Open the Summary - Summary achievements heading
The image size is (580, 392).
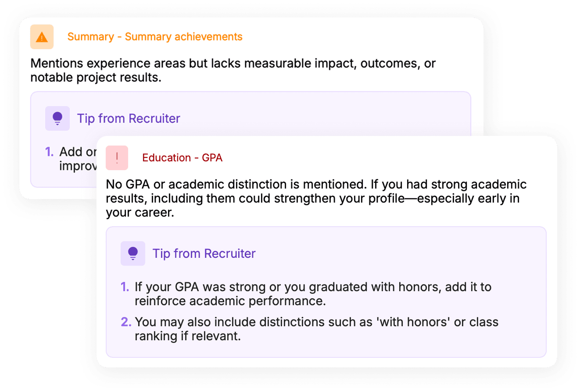155,37
